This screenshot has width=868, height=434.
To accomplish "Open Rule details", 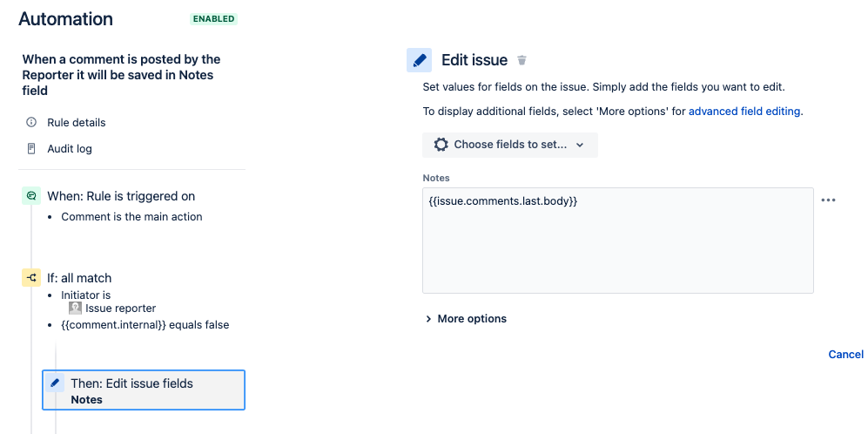I will click(77, 123).
